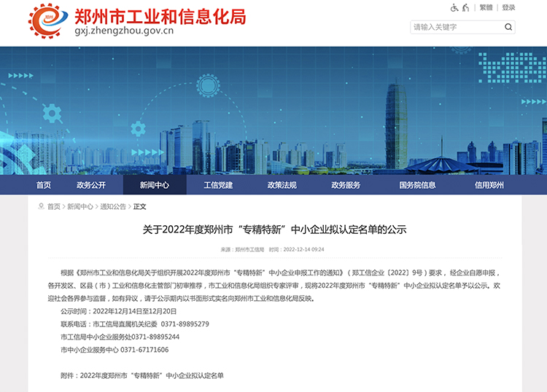Switch to Traditional Chinese (繁體)
547x392 pixels.
[486, 8]
